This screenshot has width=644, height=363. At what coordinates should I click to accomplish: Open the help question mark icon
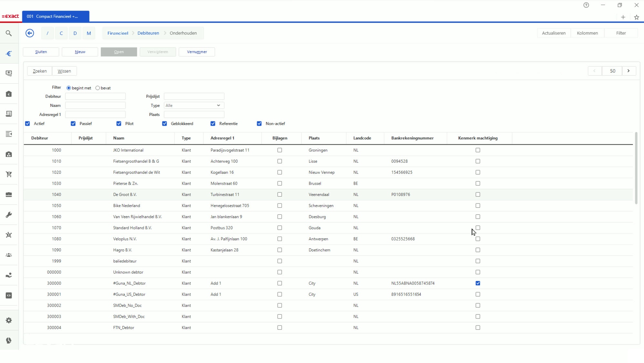pos(586,5)
